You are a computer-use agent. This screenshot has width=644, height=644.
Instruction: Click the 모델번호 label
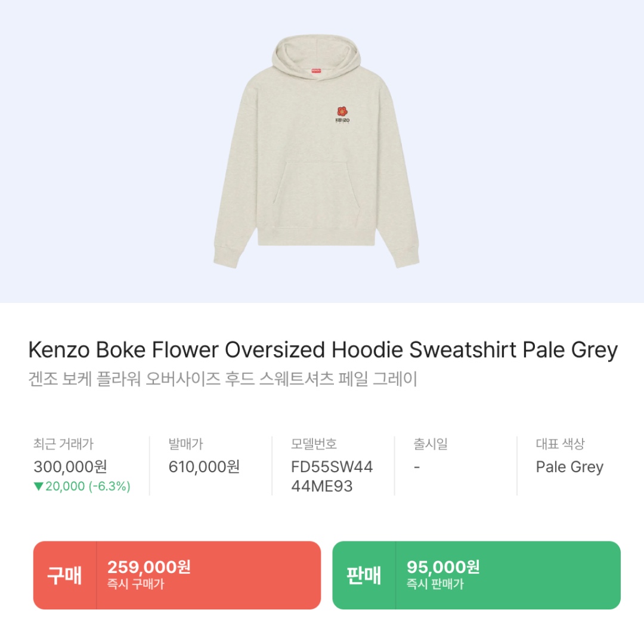[314, 444]
